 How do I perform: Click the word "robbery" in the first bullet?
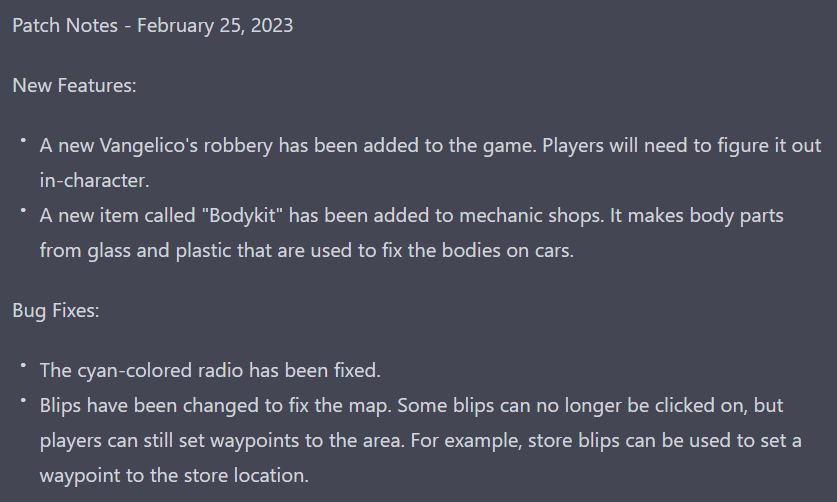(238, 146)
